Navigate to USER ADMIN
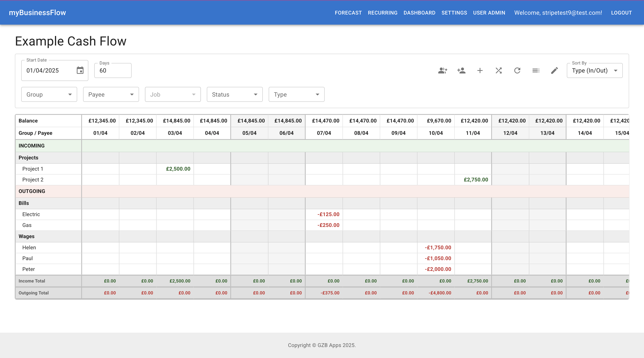The width and height of the screenshot is (644, 358). point(489,12)
